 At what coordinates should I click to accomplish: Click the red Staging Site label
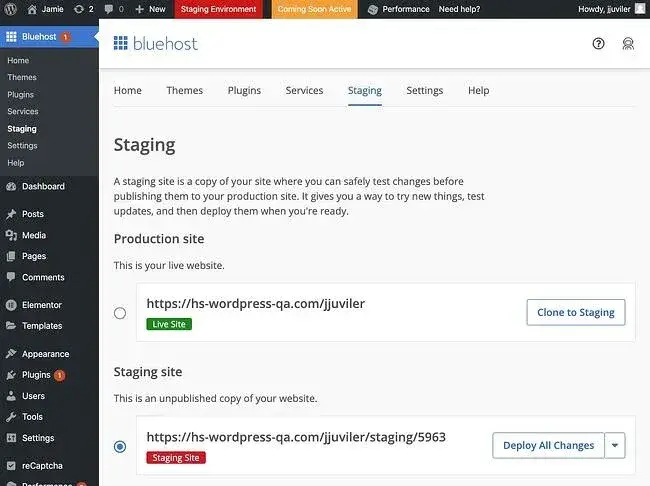click(x=176, y=458)
